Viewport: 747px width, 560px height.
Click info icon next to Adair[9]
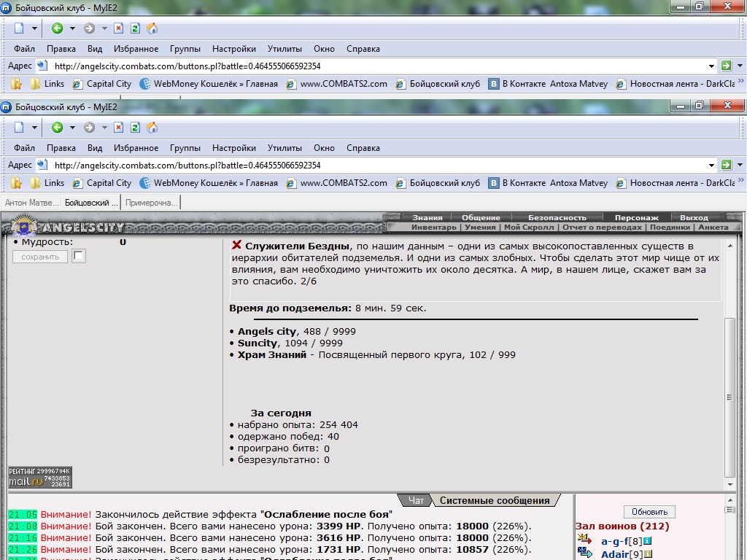coord(648,554)
